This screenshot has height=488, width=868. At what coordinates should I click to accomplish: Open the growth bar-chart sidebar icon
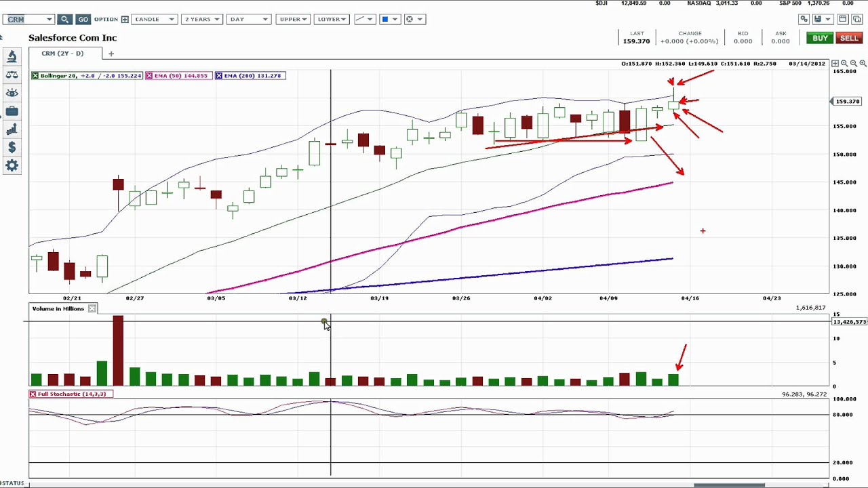point(12,129)
